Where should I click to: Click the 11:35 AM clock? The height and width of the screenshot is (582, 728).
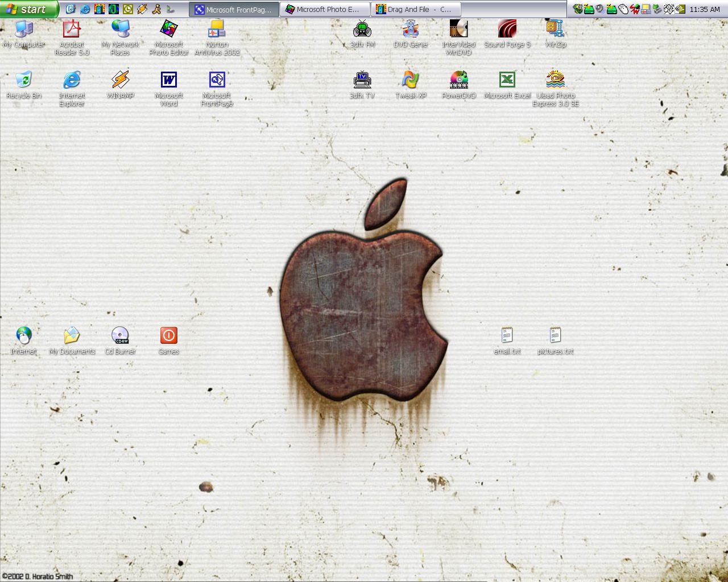point(705,10)
